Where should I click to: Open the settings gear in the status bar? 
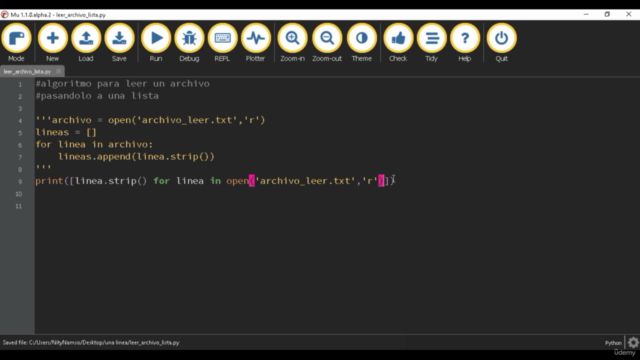tap(633, 342)
